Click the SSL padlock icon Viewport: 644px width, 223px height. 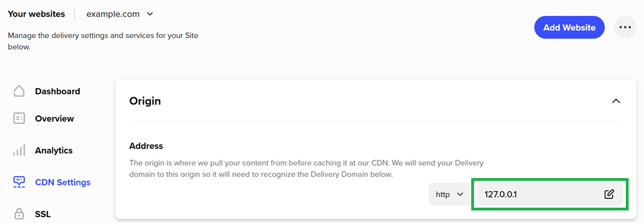click(19, 213)
